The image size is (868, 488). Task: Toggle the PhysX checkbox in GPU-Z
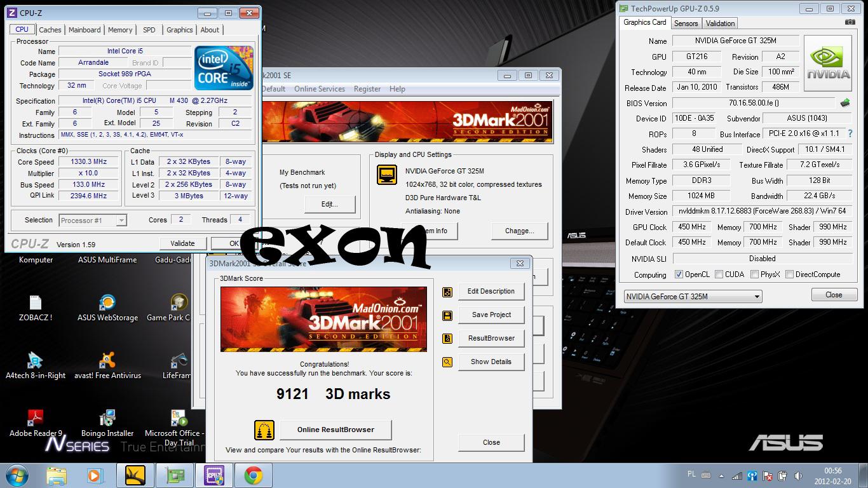[x=754, y=274]
